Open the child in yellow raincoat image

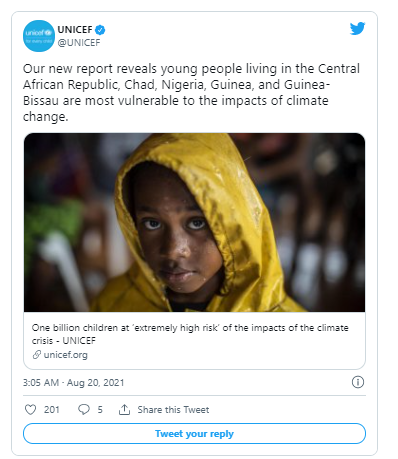194,222
